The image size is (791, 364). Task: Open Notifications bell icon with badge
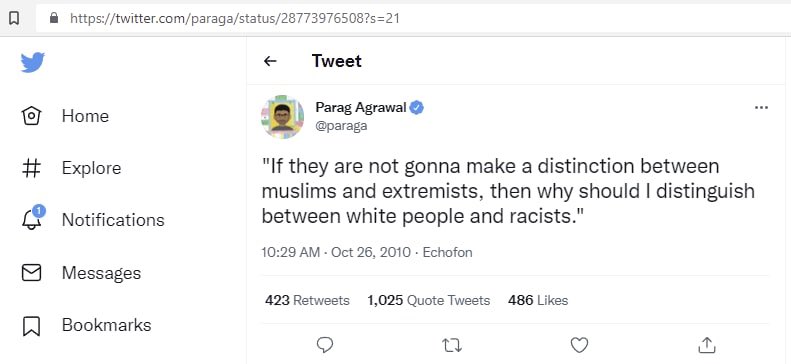pyautogui.click(x=33, y=218)
